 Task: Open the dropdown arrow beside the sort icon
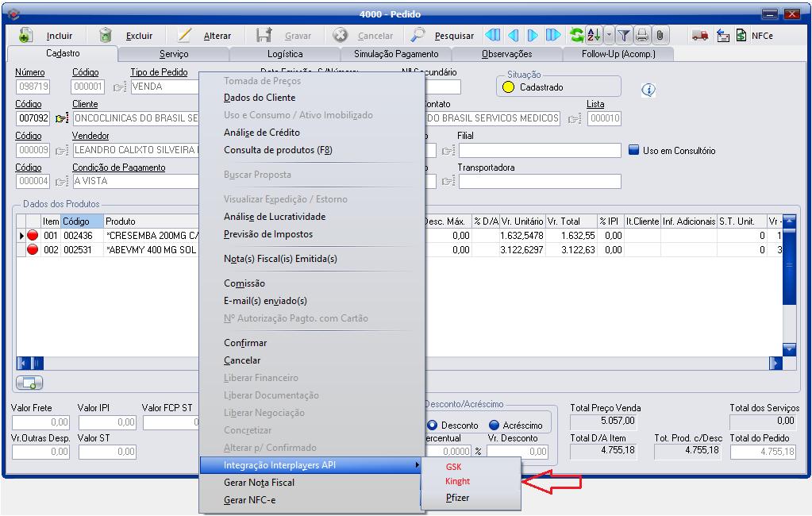pyautogui.click(x=609, y=35)
